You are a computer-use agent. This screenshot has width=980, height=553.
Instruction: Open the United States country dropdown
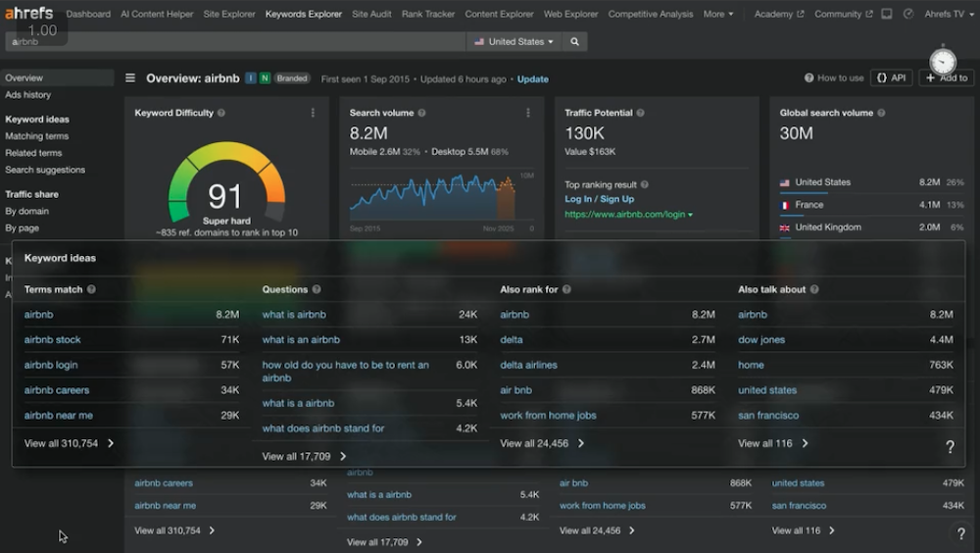click(x=514, y=42)
